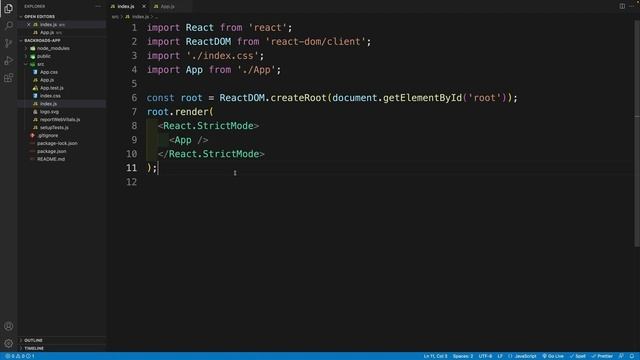
Task: Close the index.js editor tab
Action: click(144, 7)
